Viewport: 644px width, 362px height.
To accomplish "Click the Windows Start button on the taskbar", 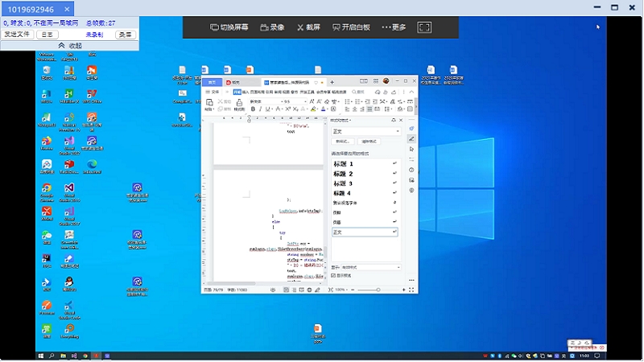I will click(x=39, y=355).
